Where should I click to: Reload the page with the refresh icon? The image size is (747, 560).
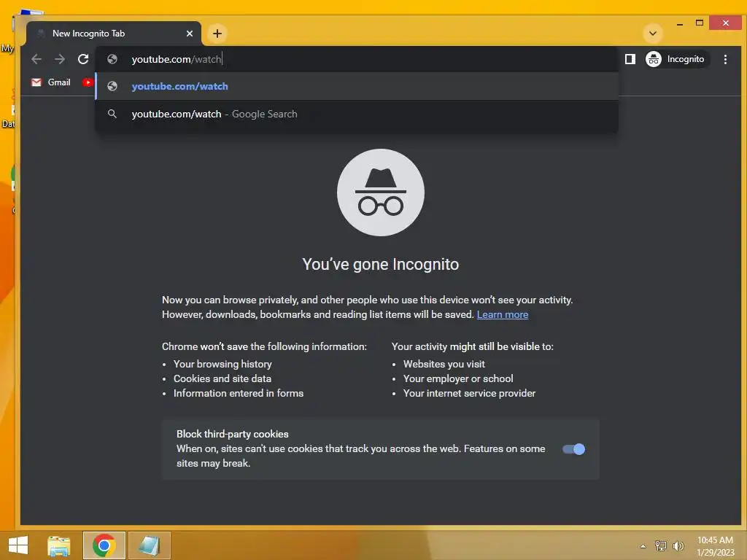tap(83, 59)
